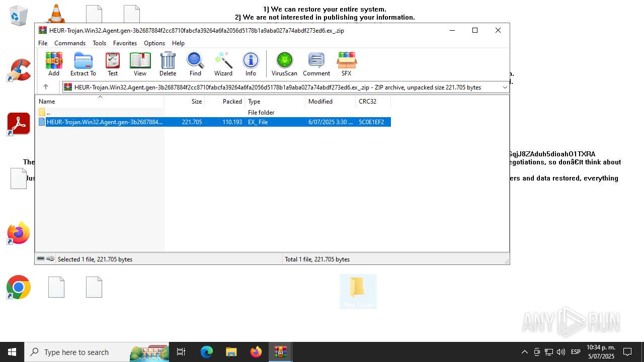Viewport: 644px width, 362px height.
Task: Open the Firefox desktop shortcut
Action: (19, 233)
